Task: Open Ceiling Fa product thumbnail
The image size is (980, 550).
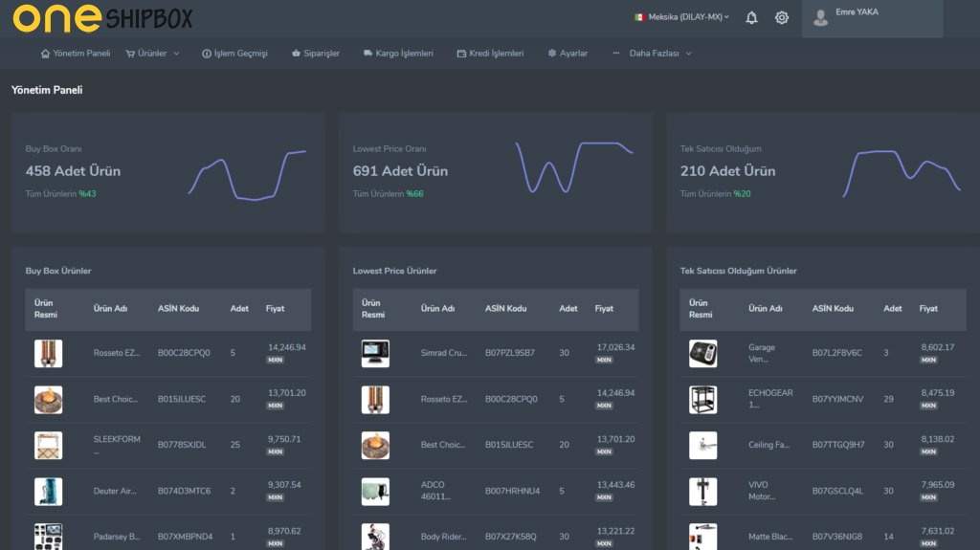Action: click(x=703, y=446)
